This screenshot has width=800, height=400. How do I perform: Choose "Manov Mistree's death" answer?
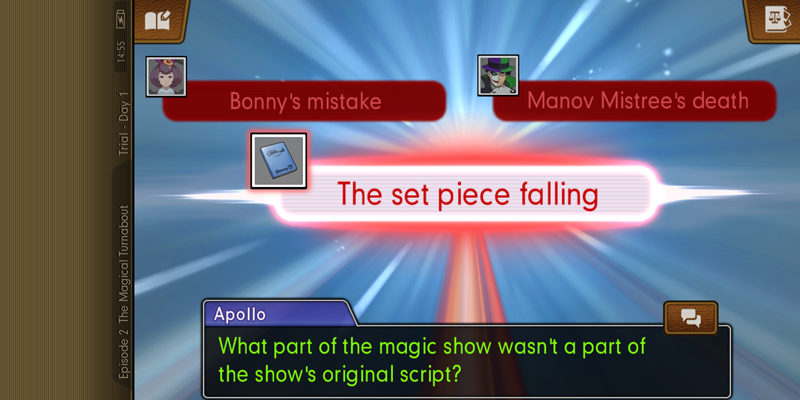pyautogui.click(x=635, y=101)
